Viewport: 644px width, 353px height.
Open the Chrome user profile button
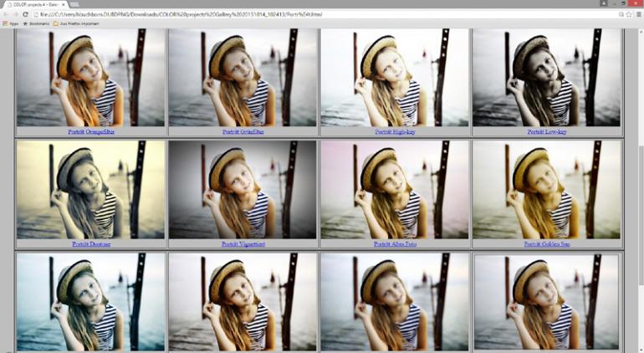point(604,3)
